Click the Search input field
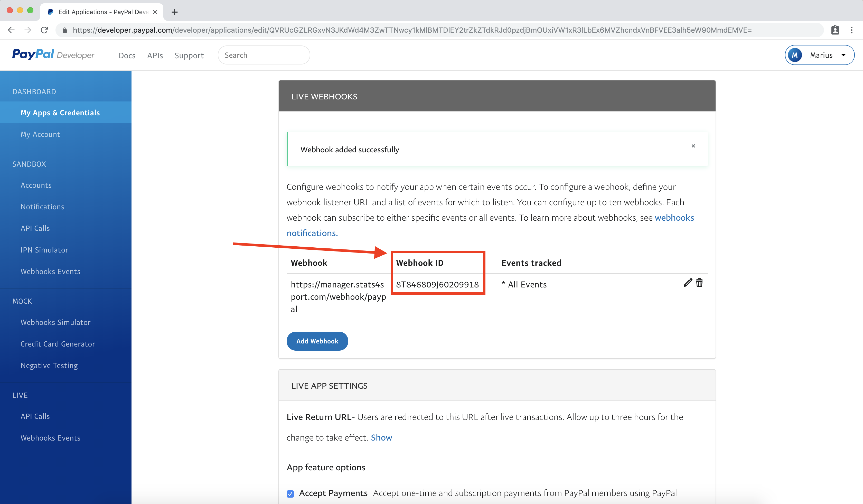This screenshot has height=504, width=863. pyautogui.click(x=264, y=55)
